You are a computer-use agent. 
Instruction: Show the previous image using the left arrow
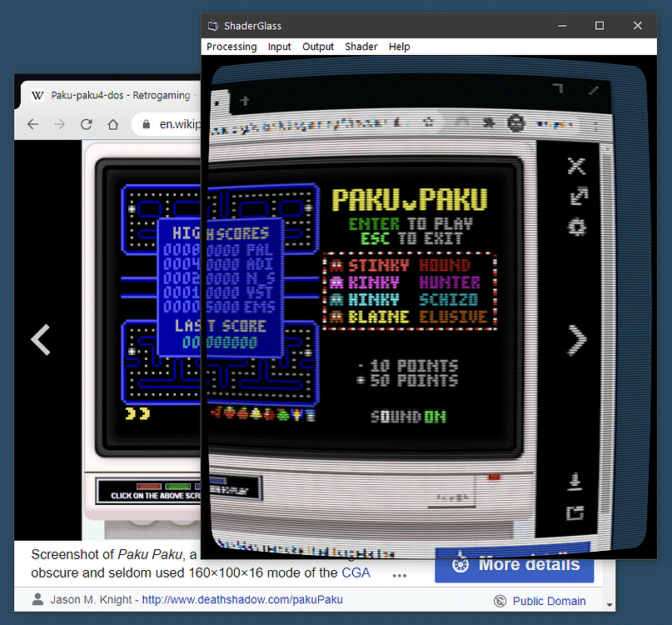coord(39,340)
